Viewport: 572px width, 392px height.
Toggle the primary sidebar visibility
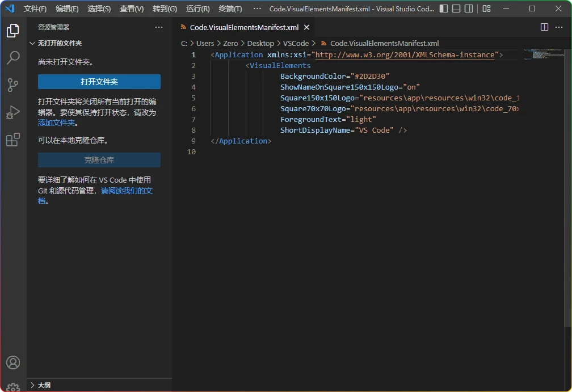[x=444, y=8]
